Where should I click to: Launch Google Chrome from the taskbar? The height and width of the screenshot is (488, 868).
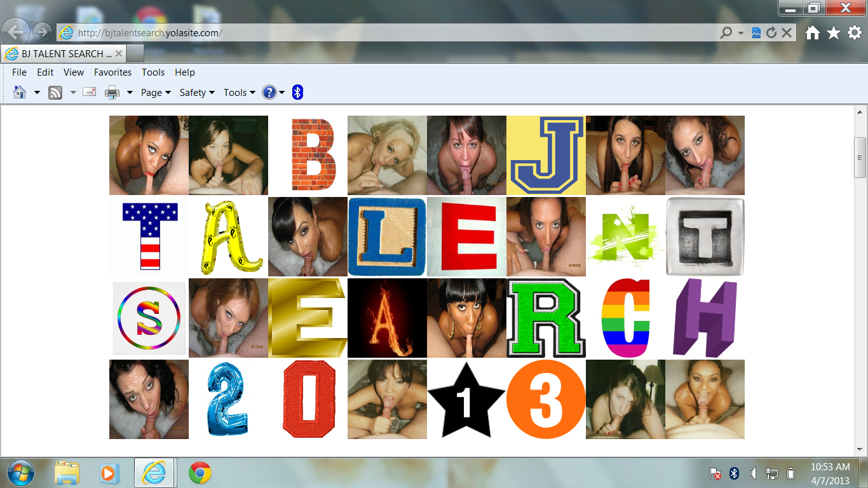click(200, 473)
